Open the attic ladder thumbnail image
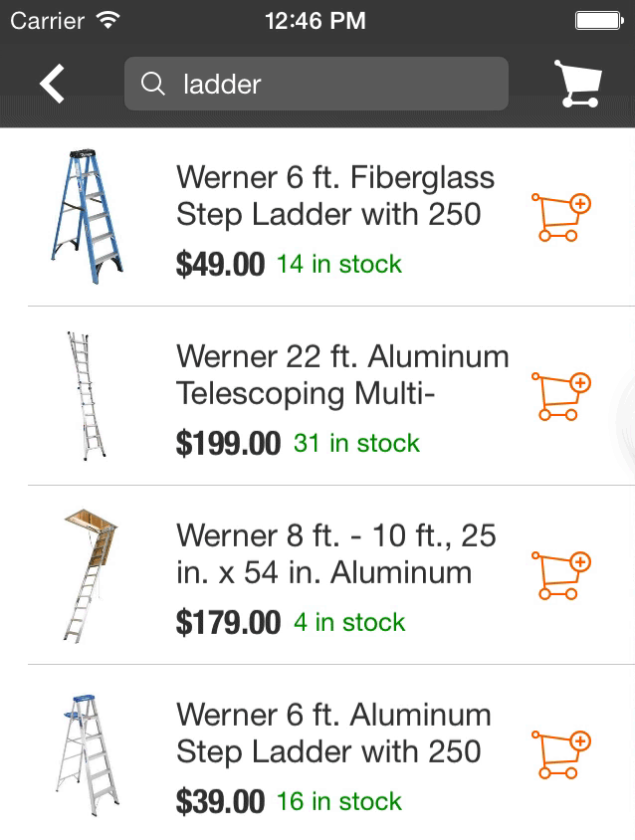The image size is (635, 840). click(90, 575)
